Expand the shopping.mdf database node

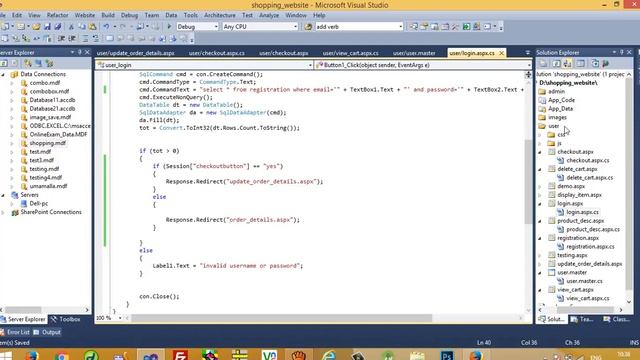tap(12, 143)
